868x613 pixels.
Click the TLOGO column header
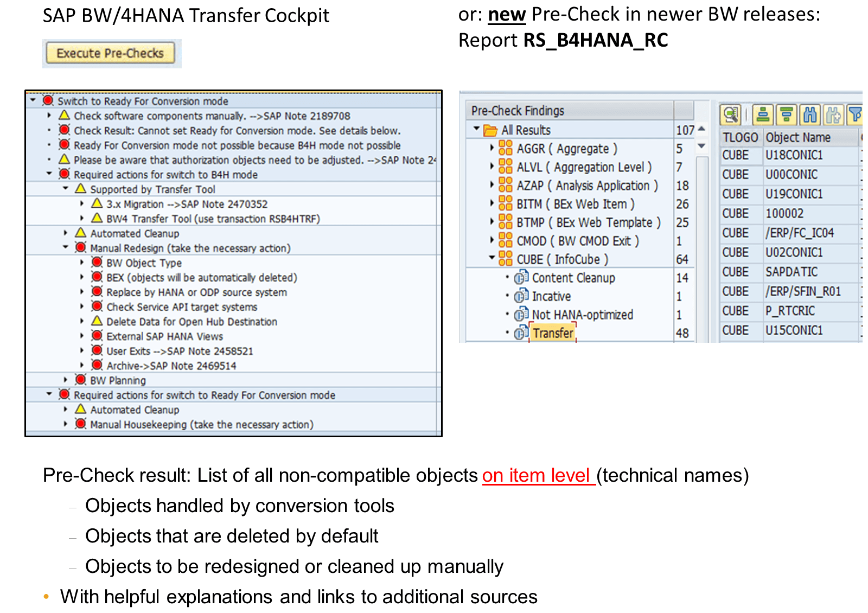coord(741,137)
